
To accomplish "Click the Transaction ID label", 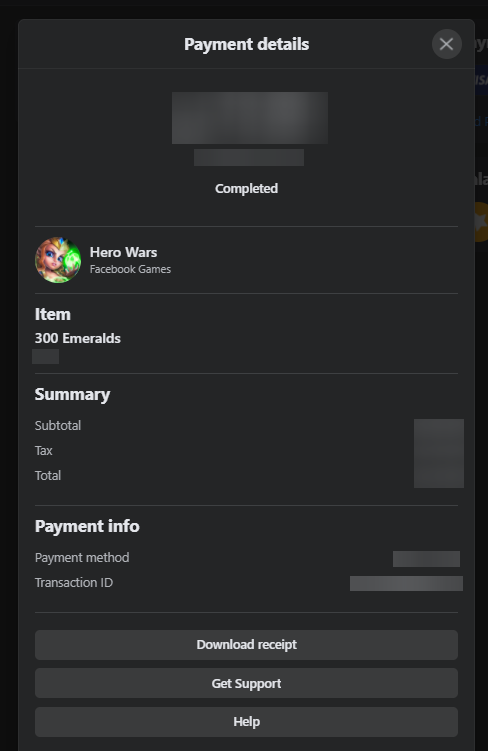I will point(74,582).
